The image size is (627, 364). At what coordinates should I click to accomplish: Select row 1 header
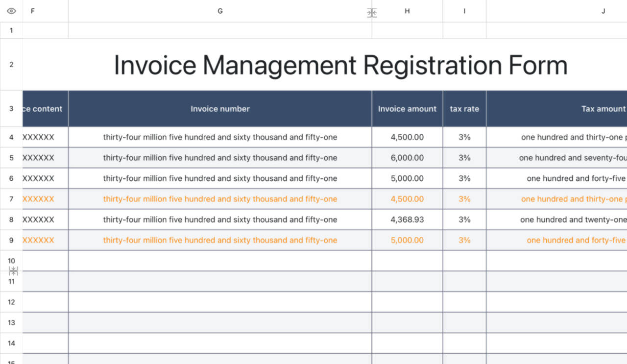point(11,30)
